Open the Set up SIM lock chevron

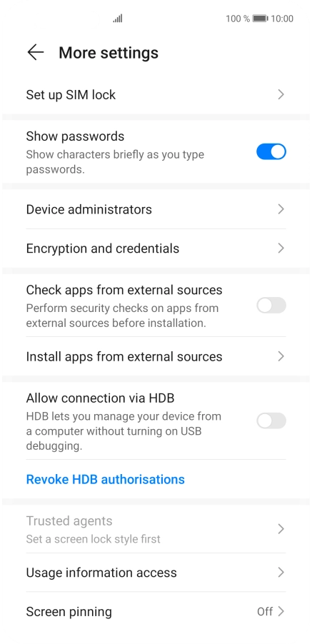281,94
